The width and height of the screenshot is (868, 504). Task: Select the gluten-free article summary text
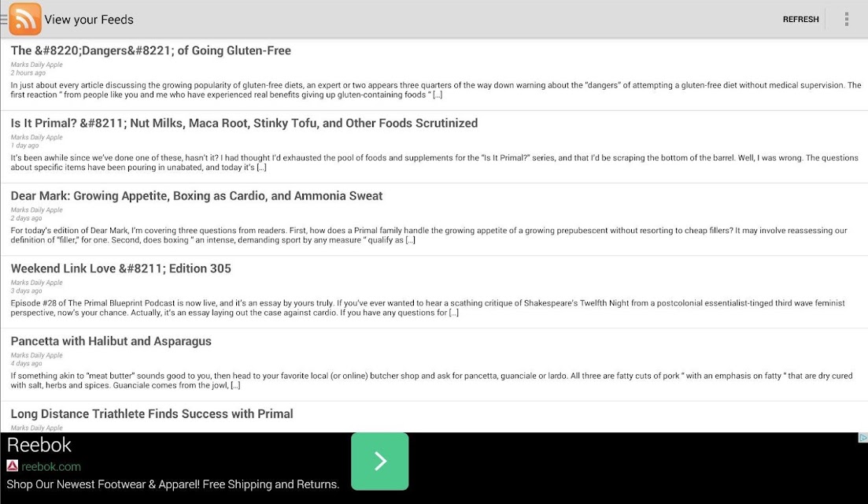[x=436, y=90]
